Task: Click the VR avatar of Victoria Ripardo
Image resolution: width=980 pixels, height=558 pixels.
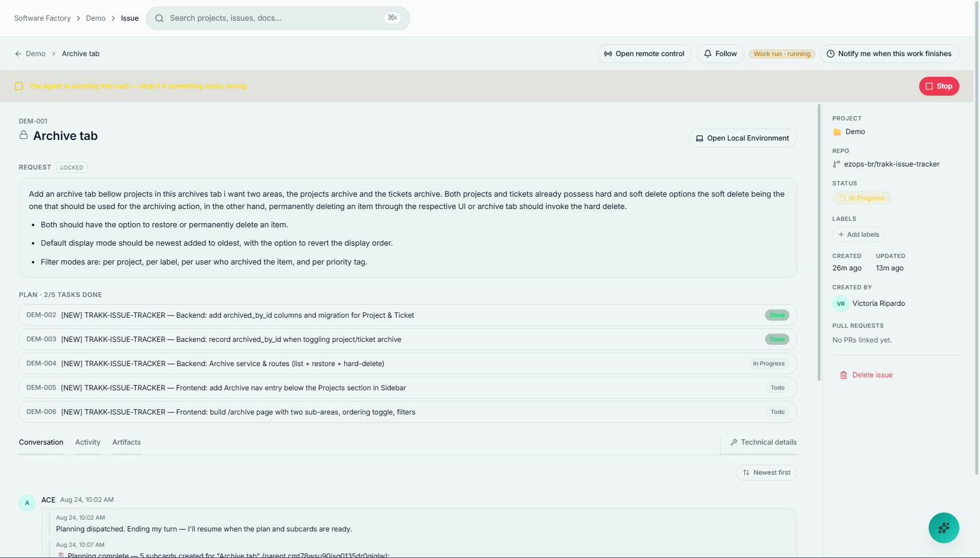Action: click(x=841, y=304)
